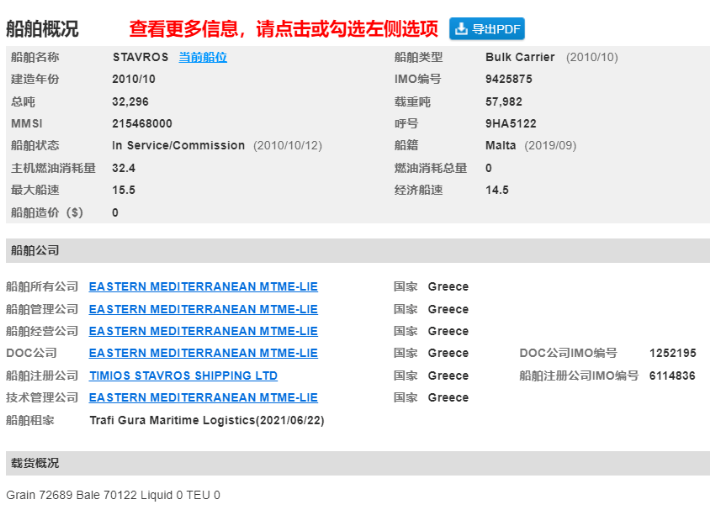Select the ship type Bulk Carrier
The image size is (728, 510).
[x=520, y=57]
